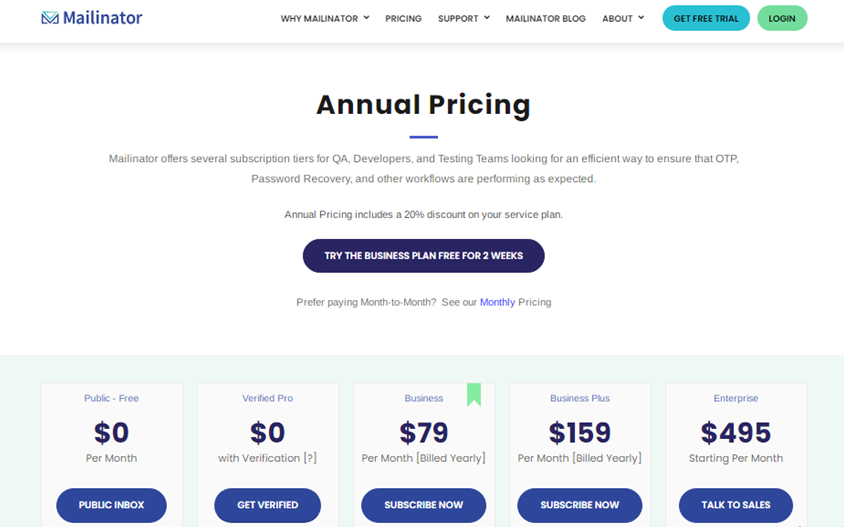This screenshot has width=844, height=527.
Task: Click the Public Inbox button
Action: point(111,505)
